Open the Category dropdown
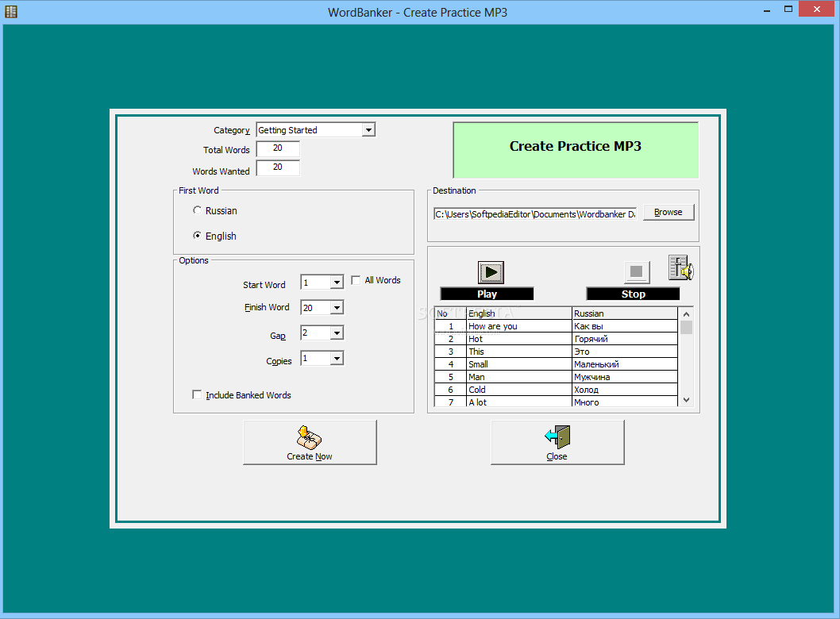The image size is (840, 619). point(368,130)
